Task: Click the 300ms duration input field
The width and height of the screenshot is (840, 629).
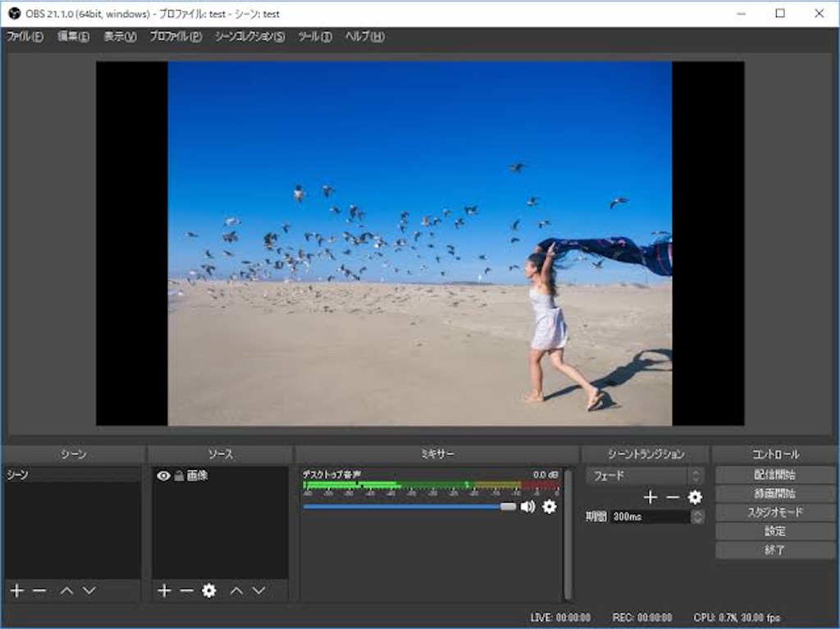Action: tap(651, 517)
